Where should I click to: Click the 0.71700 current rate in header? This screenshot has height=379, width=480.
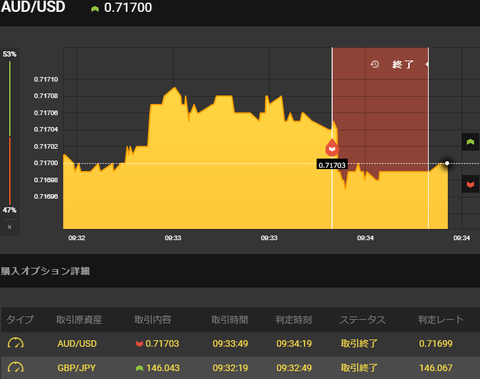[x=128, y=8]
